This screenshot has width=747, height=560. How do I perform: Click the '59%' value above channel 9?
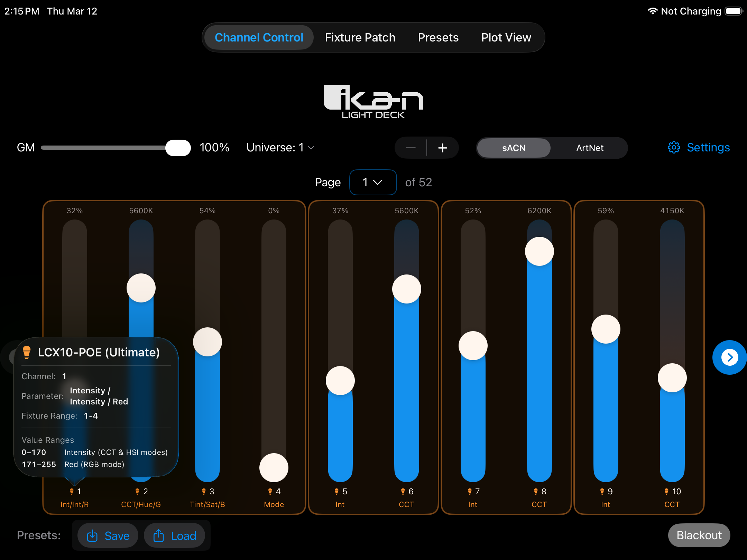(x=606, y=211)
